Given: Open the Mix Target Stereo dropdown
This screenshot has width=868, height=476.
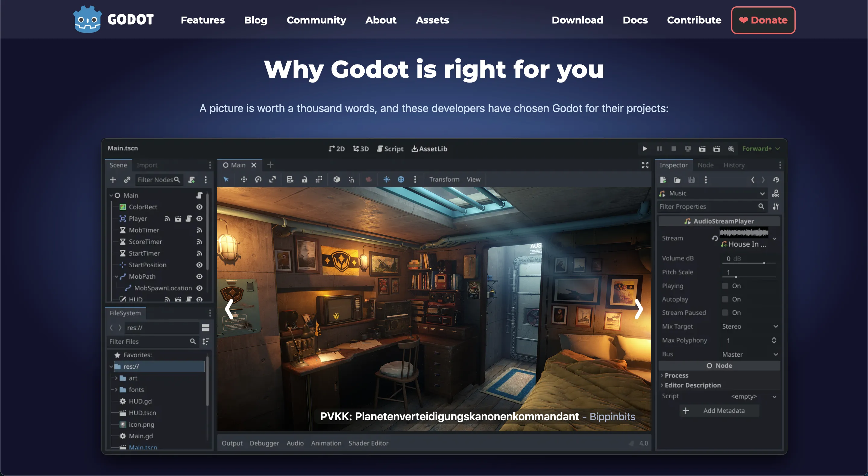Looking at the screenshot, I should pyautogui.click(x=750, y=327).
